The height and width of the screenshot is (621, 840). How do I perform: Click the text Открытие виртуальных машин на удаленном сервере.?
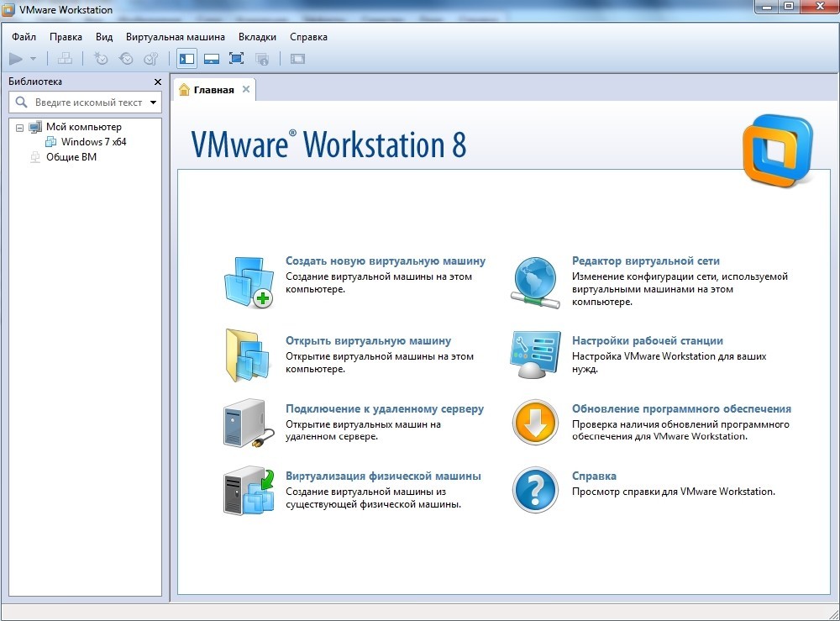coord(363,430)
